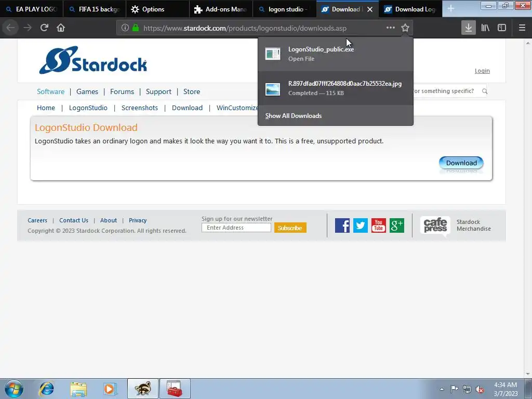
Task: Open the LogonStudio product link
Action: coord(88,108)
